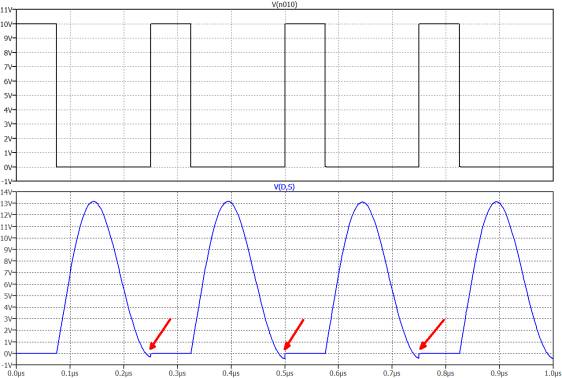This screenshot has width=562, height=378.
Task: Click the -1V label on V(D,S) axis
Action: click(x=6, y=365)
